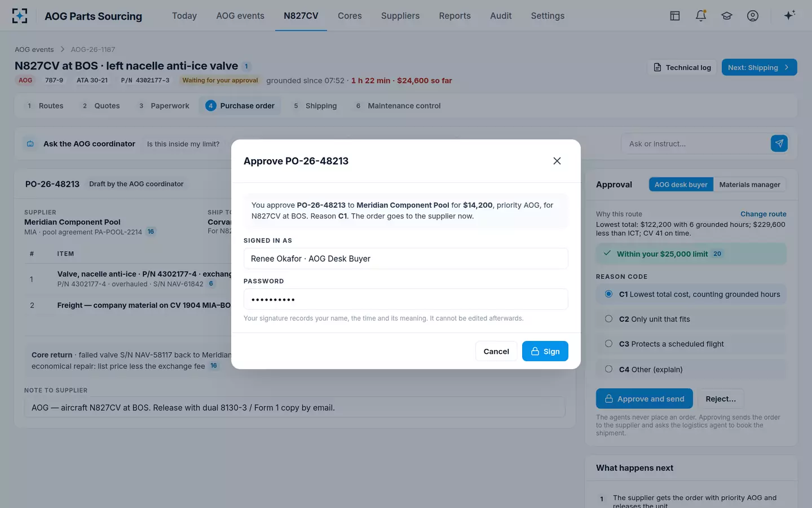Open the AI sparkle assistant icon
Image resolution: width=812 pixels, height=508 pixels.
click(x=789, y=15)
